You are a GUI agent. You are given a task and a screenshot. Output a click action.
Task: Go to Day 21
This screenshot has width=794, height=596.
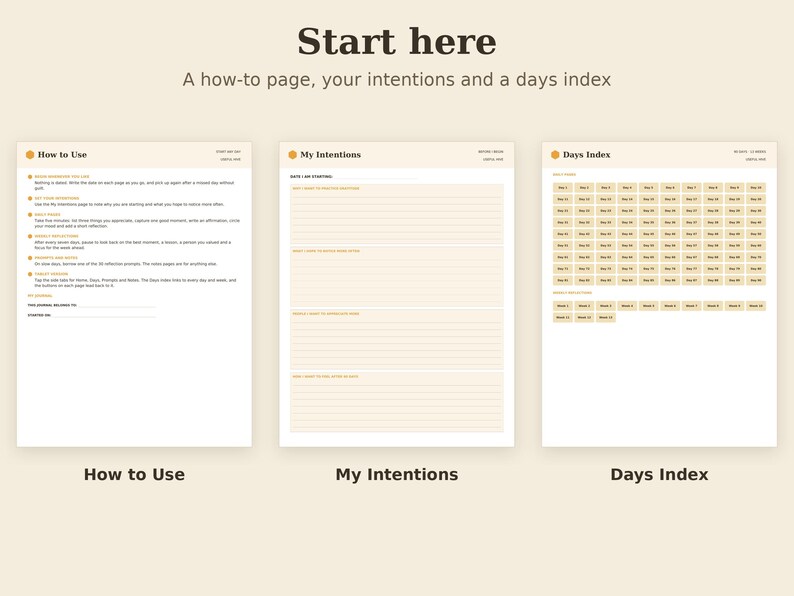click(563, 211)
